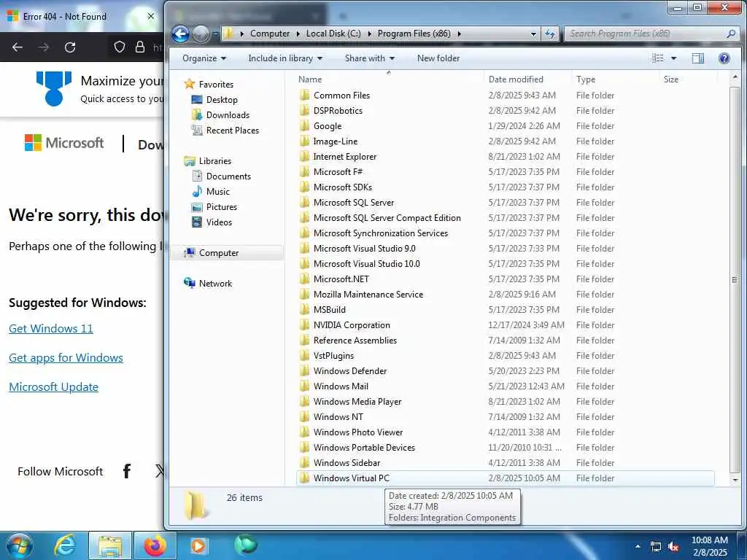
Task: Click the Explorer back navigation arrow
Action: click(x=181, y=34)
